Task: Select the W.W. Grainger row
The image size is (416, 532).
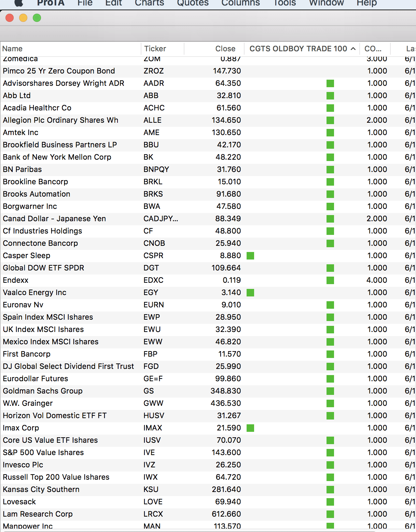Action: (x=208, y=403)
